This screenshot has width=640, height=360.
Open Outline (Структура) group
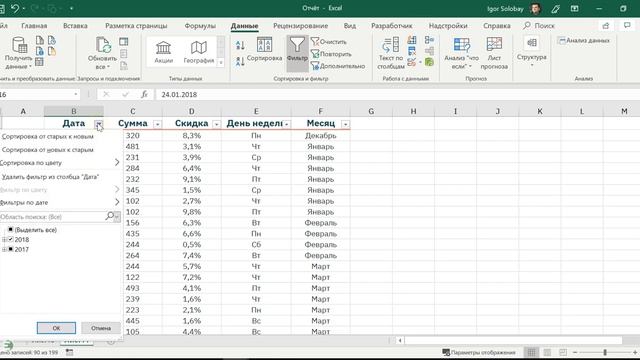pos(531,51)
